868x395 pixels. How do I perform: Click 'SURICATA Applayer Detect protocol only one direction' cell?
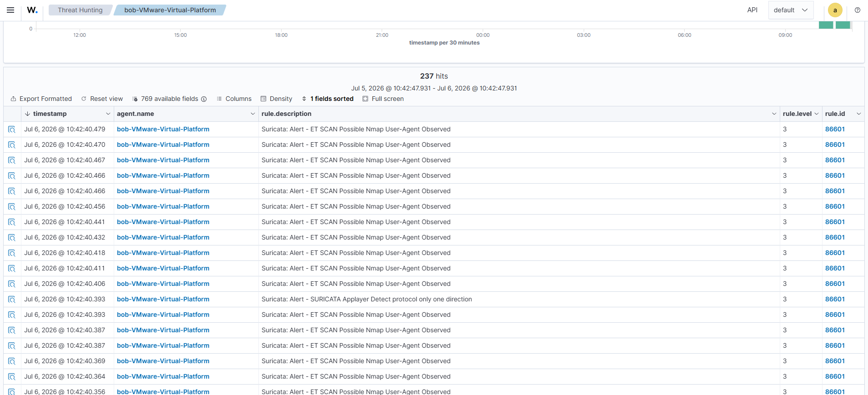pos(367,299)
